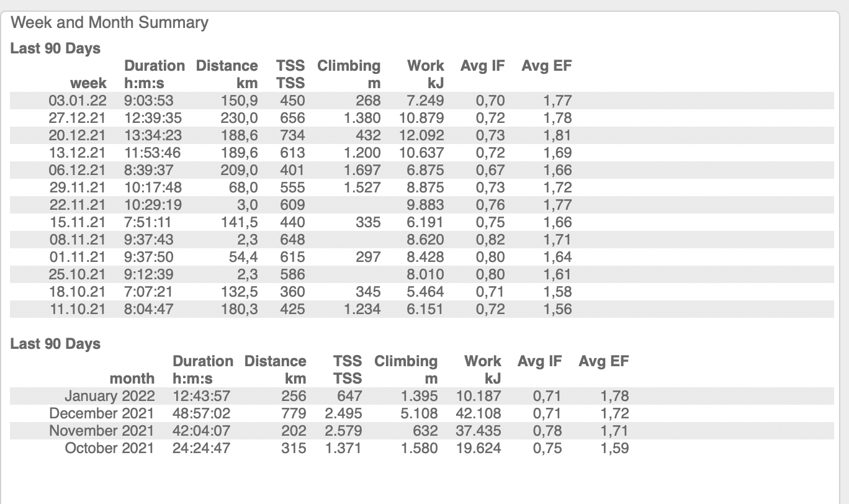The image size is (849, 504).
Task: Click the weekly Avg EF column header
Action: click(x=546, y=66)
